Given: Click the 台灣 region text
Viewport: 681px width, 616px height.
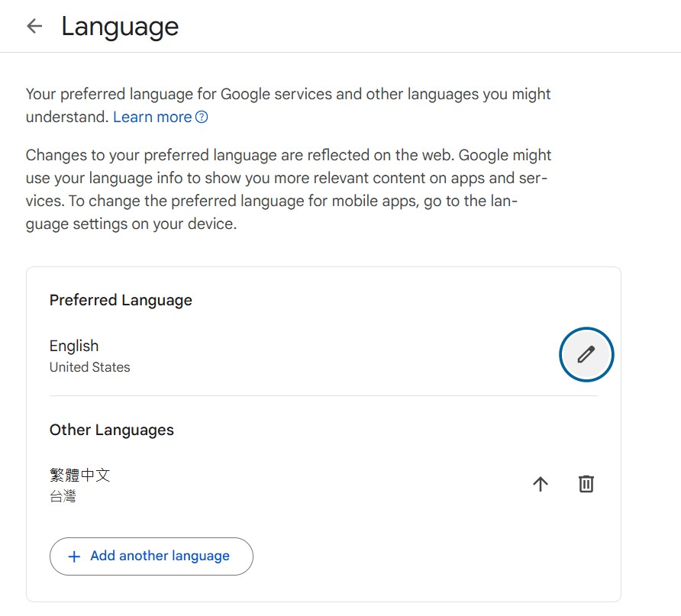Looking at the screenshot, I should 63,495.
